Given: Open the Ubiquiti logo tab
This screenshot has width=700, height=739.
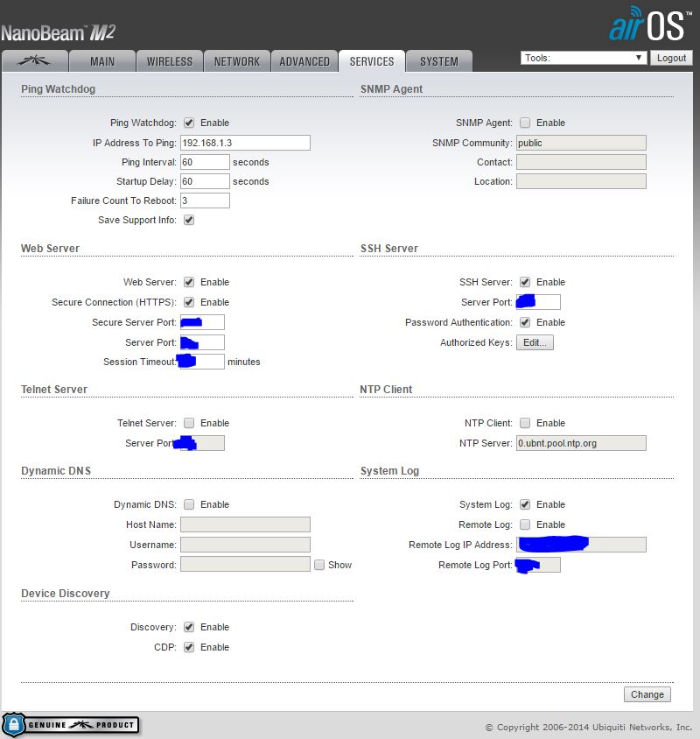Looking at the screenshot, I should pyautogui.click(x=36, y=61).
